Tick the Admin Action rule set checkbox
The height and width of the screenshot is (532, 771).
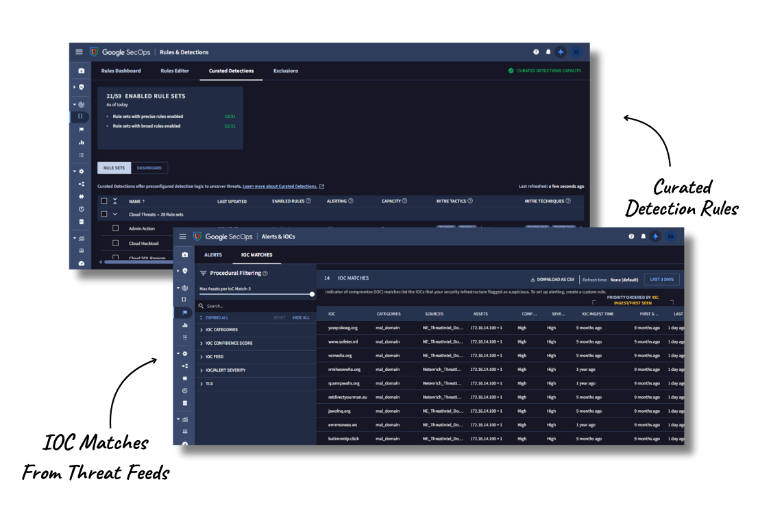[115, 228]
